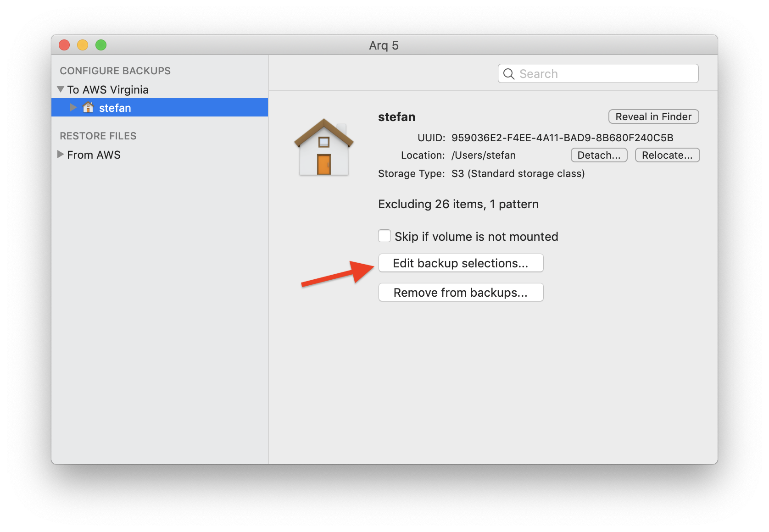Focus the Search text field
The height and width of the screenshot is (532, 769).
(606, 74)
